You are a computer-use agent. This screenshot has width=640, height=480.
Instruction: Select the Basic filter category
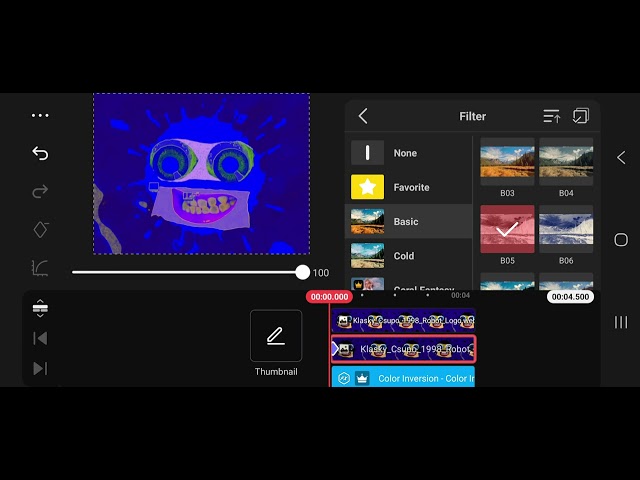click(x=409, y=222)
